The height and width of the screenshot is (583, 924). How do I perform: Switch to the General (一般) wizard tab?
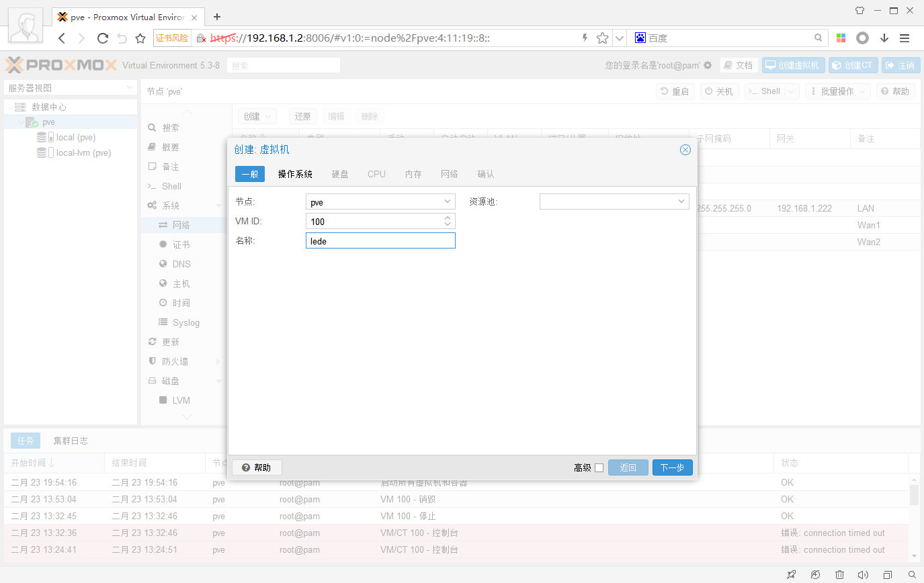click(250, 174)
